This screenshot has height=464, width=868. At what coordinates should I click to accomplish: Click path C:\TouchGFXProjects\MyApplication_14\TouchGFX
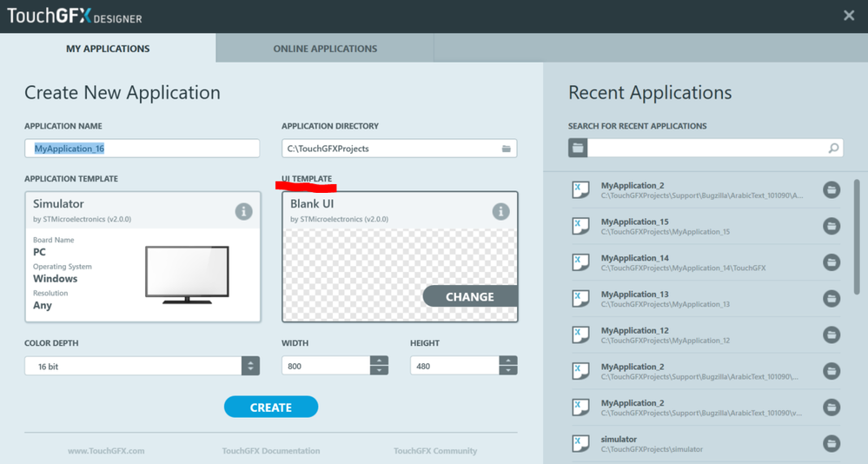(x=683, y=268)
